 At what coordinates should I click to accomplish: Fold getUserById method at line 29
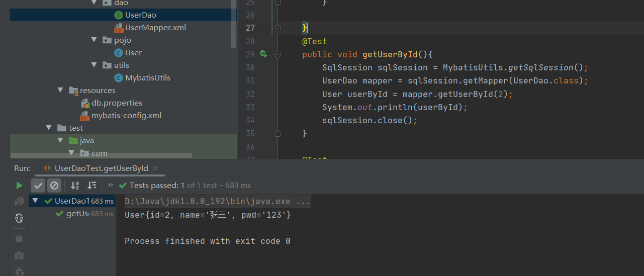pos(277,54)
